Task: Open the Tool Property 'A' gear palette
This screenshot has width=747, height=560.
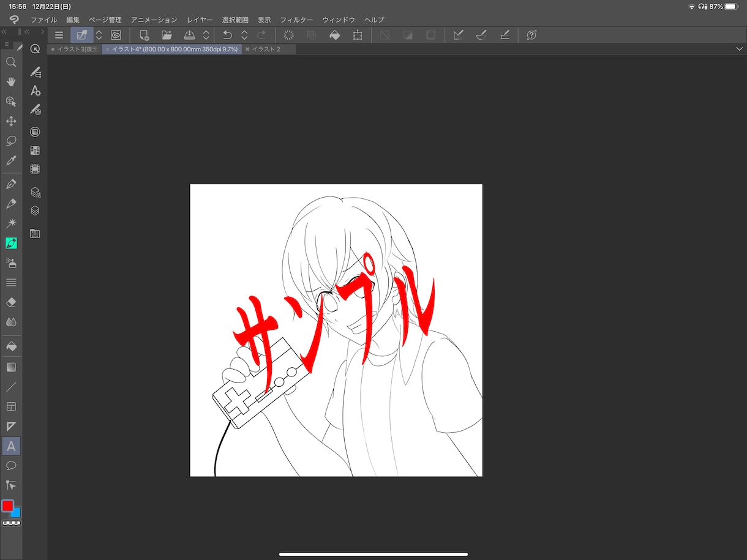Action: 36,91
